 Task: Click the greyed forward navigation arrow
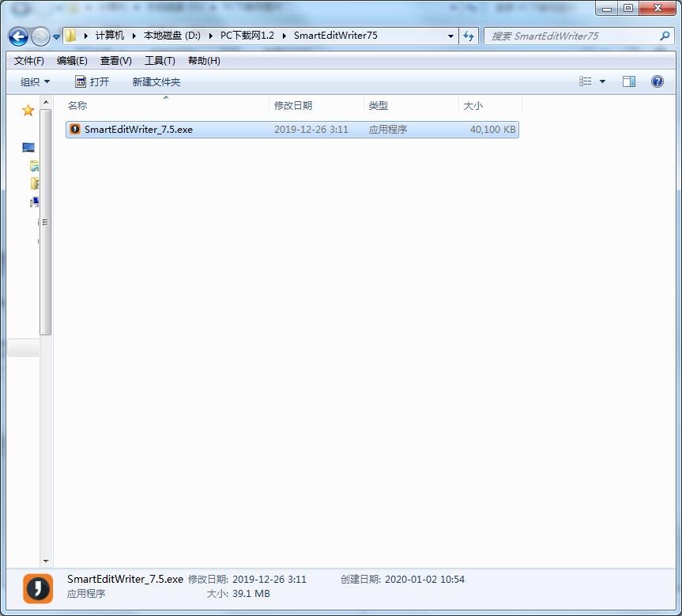tap(40, 36)
